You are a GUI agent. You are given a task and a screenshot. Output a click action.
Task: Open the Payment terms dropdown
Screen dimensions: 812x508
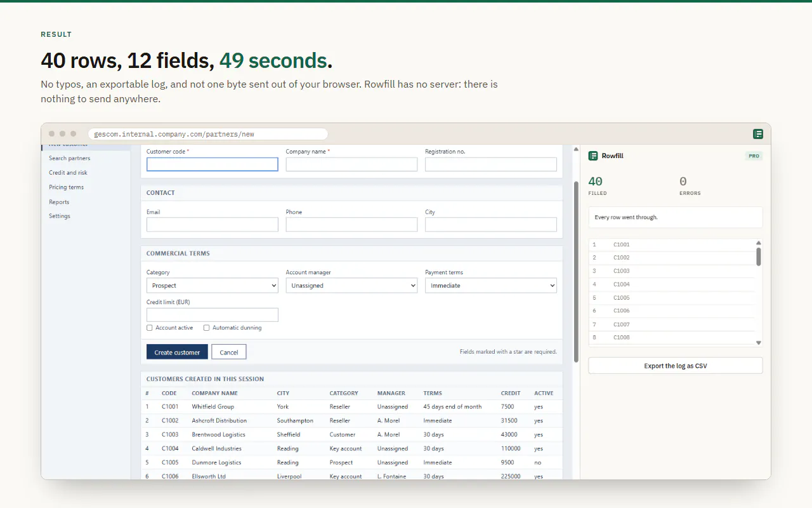pos(491,286)
